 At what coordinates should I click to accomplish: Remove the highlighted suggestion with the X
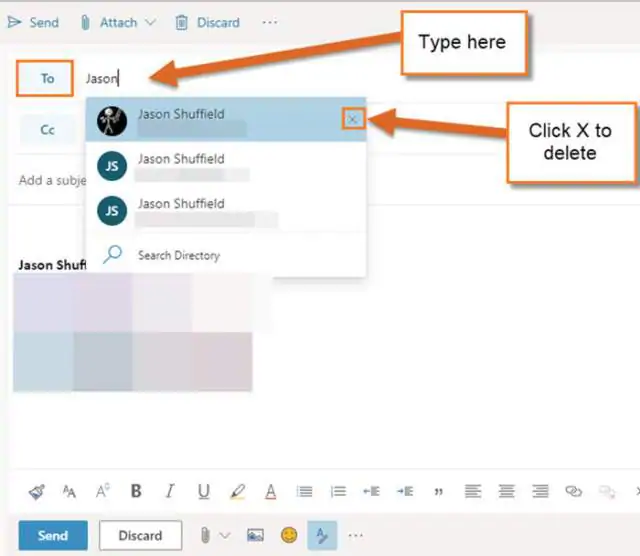click(x=353, y=119)
